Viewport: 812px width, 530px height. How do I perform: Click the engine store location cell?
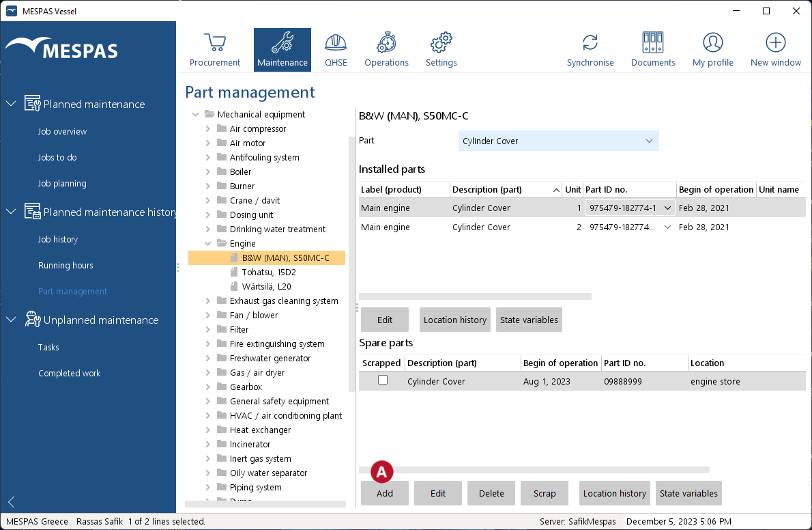(714, 381)
